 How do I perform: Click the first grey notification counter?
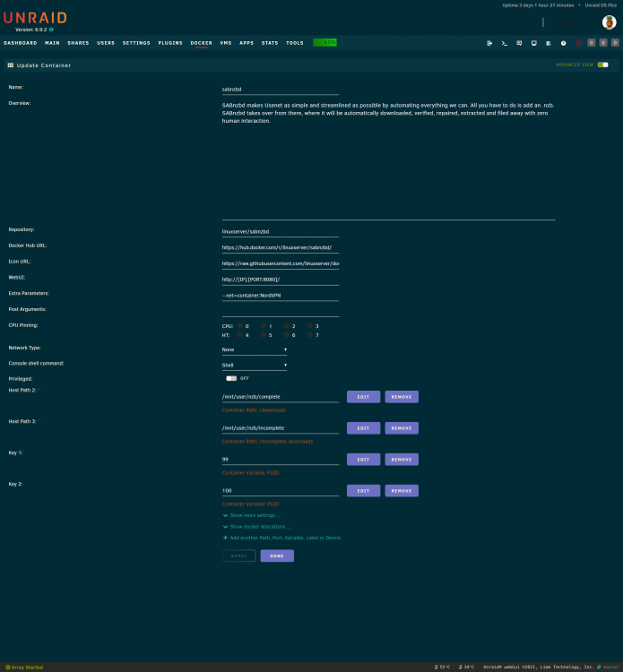[x=592, y=42]
